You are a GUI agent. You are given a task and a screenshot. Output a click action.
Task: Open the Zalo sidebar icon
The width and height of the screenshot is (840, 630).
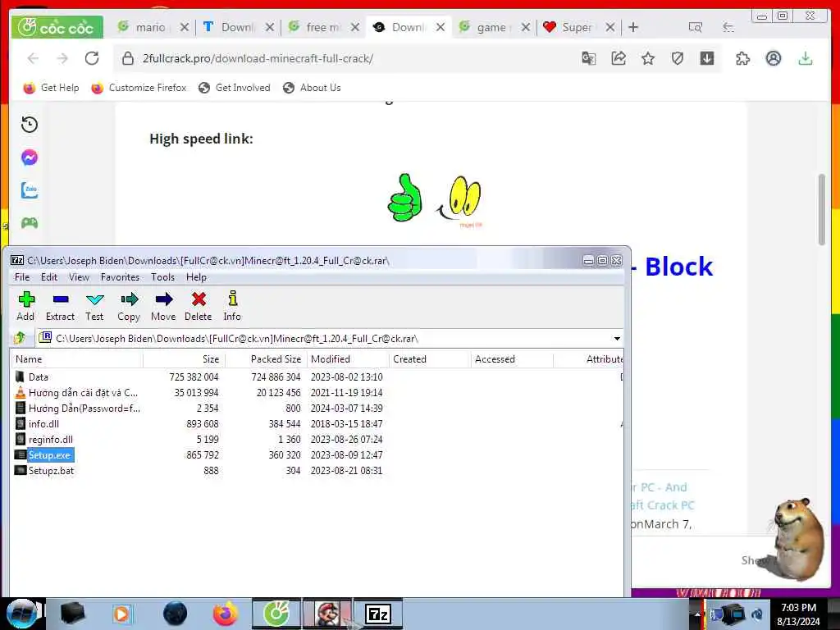coord(30,190)
